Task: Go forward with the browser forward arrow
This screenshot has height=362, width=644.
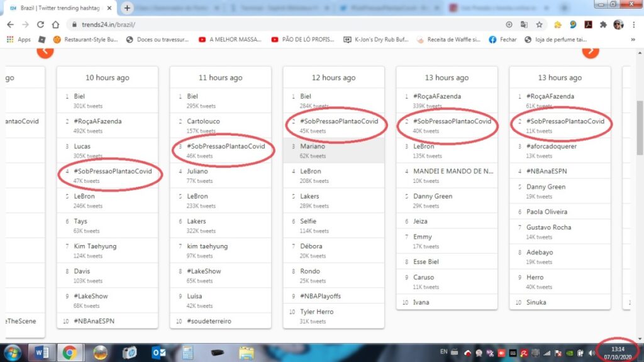Action: tap(25, 25)
